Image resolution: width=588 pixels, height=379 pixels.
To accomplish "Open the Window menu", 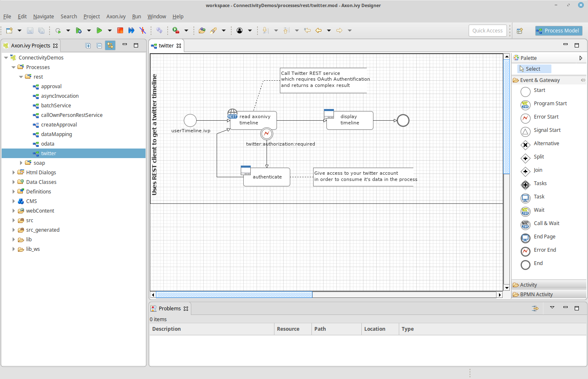I will tap(157, 17).
